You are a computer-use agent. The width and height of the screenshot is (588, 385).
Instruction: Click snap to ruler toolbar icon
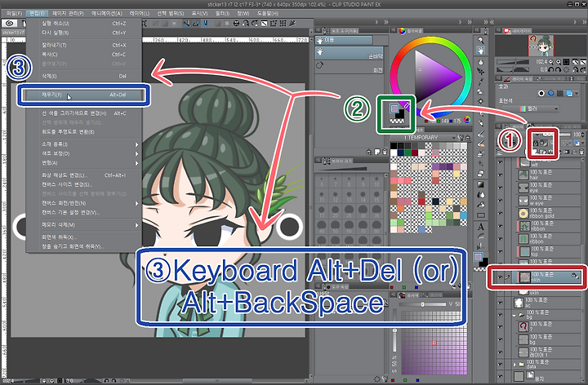(186, 24)
